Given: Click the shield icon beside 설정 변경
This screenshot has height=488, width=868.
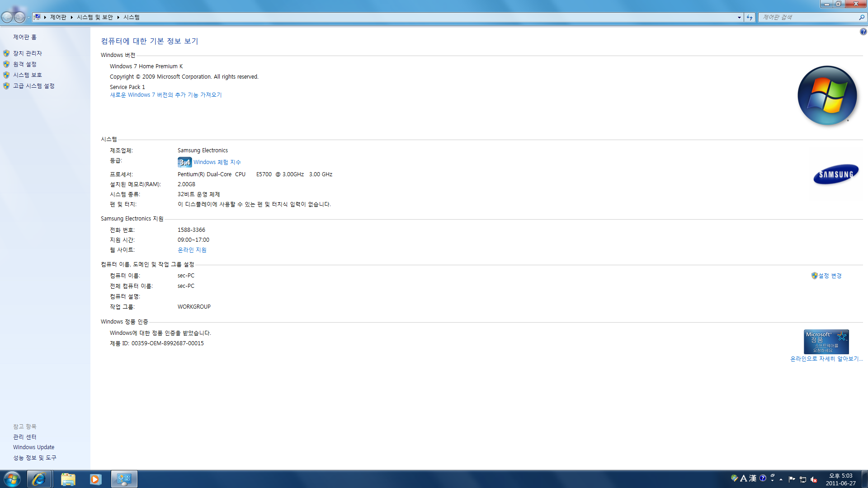Looking at the screenshot, I should [814, 276].
